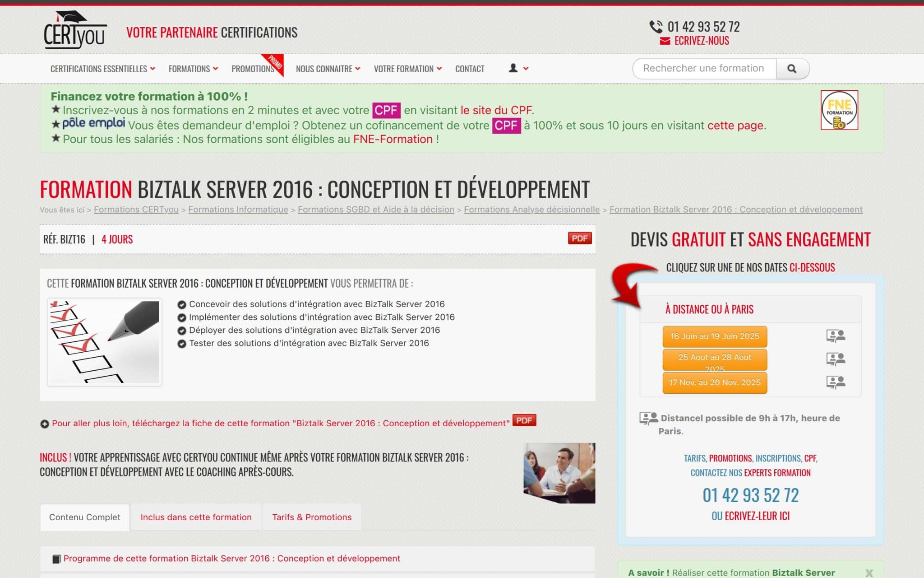This screenshot has width=924, height=578.
Task: Click the EXPERTS FORMATION link
Action: click(777, 473)
